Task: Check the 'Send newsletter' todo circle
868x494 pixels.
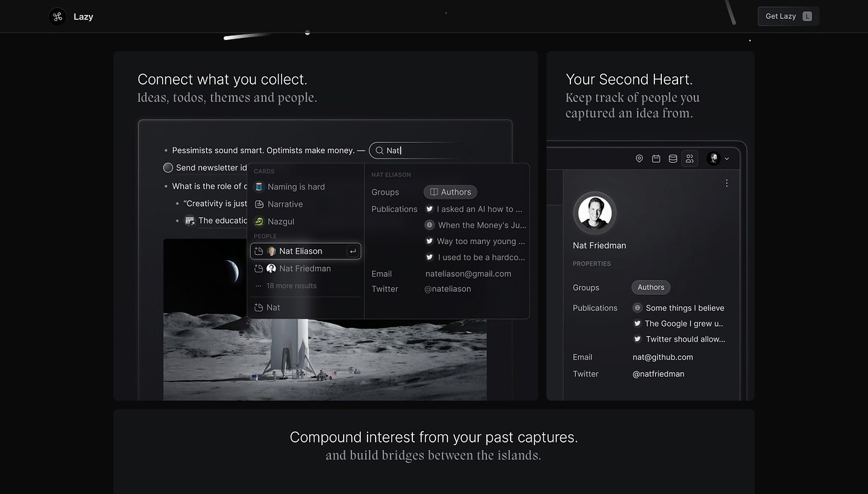Action: click(x=168, y=167)
